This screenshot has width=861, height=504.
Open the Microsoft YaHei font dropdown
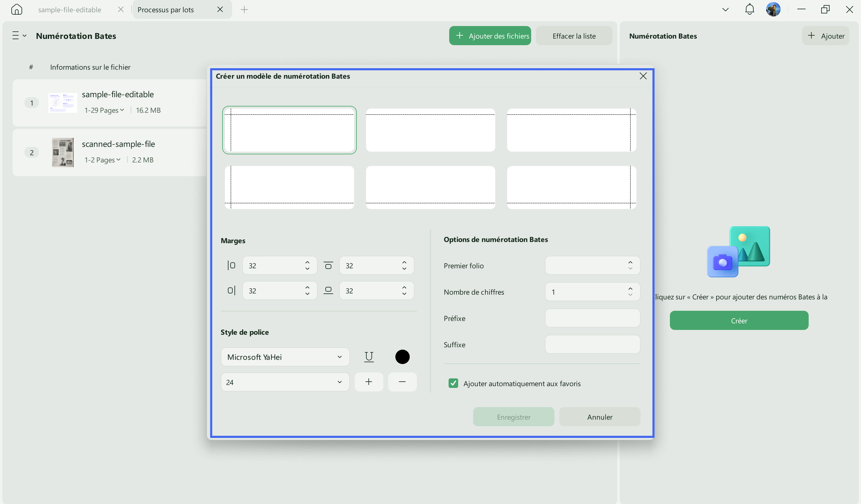coord(285,357)
